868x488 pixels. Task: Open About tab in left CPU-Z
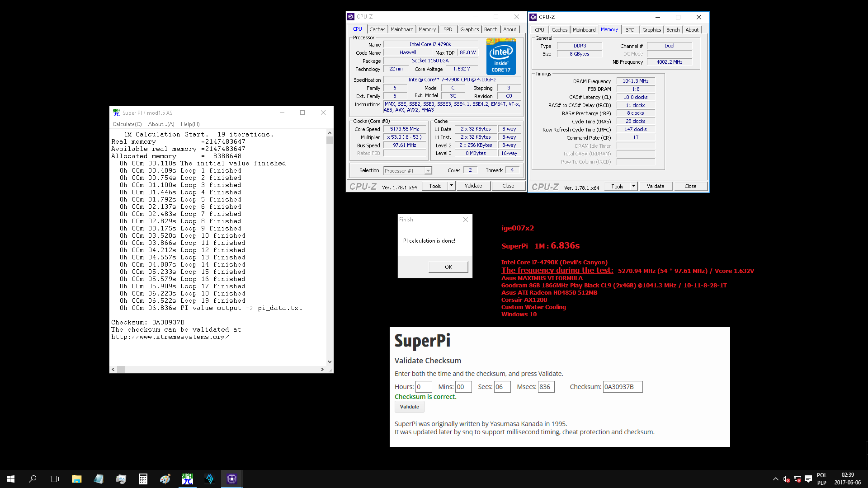pos(510,29)
